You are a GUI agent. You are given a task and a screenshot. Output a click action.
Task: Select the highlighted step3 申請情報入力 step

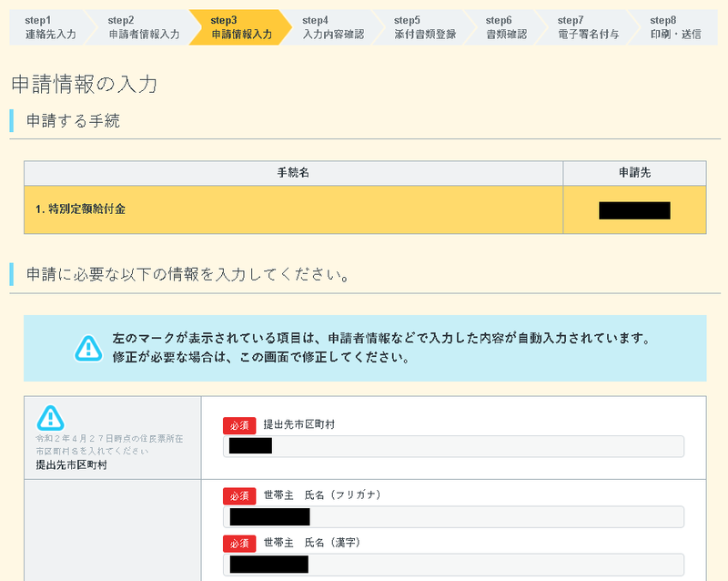pos(241,27)
